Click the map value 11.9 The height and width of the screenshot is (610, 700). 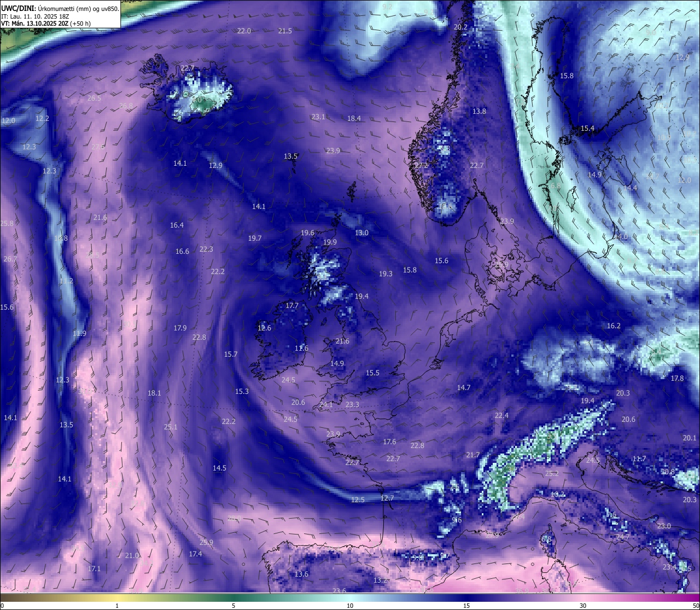pyautogui.click(x=79, y=334)
